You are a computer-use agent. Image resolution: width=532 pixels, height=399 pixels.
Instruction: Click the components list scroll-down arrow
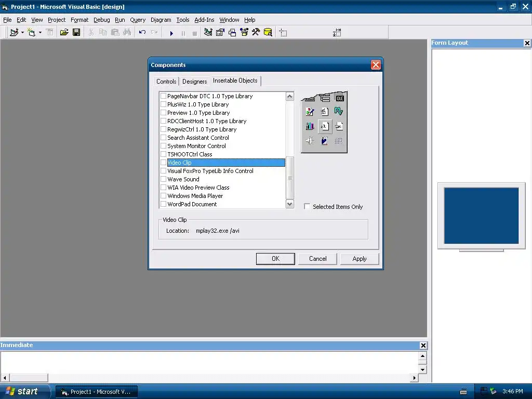pyautogui.click(x=290, y=204)
